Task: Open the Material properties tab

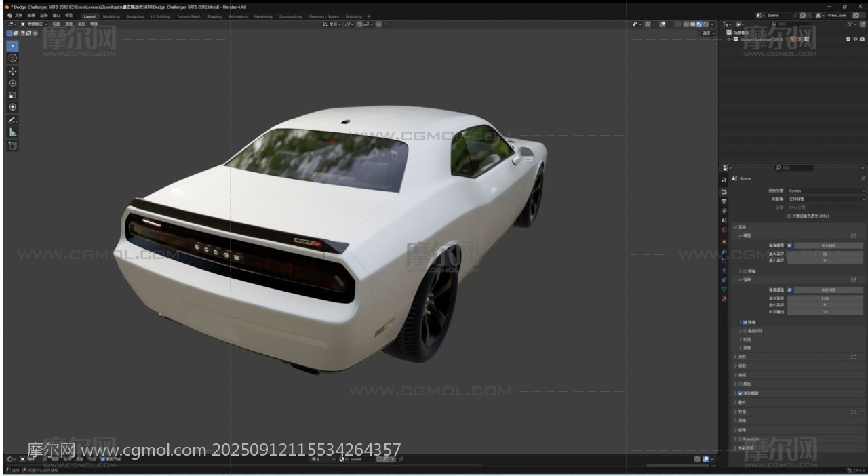Action: 724,298
